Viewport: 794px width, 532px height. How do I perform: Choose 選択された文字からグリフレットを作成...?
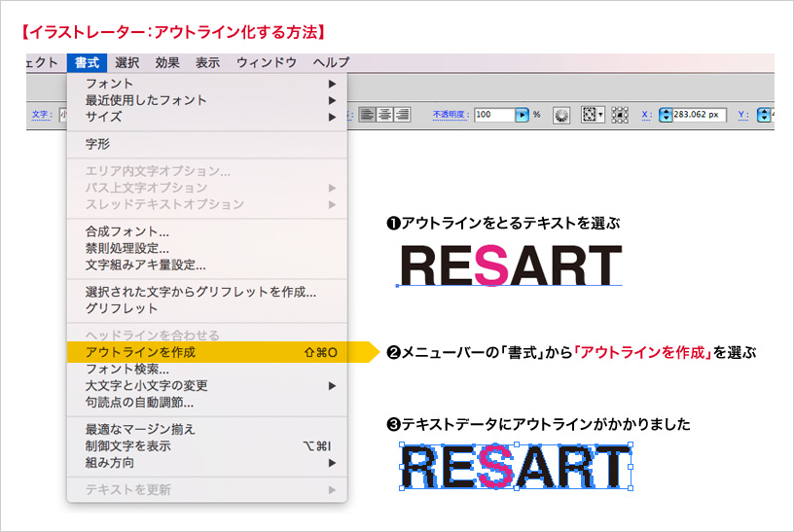point(207,292)
